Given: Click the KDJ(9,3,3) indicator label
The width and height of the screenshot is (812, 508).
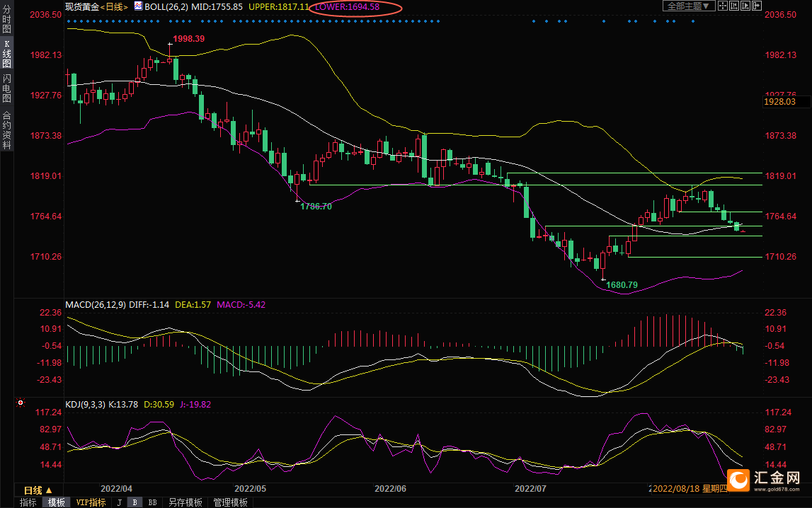Looking at the screenshot, I should (x=86, y=405).
